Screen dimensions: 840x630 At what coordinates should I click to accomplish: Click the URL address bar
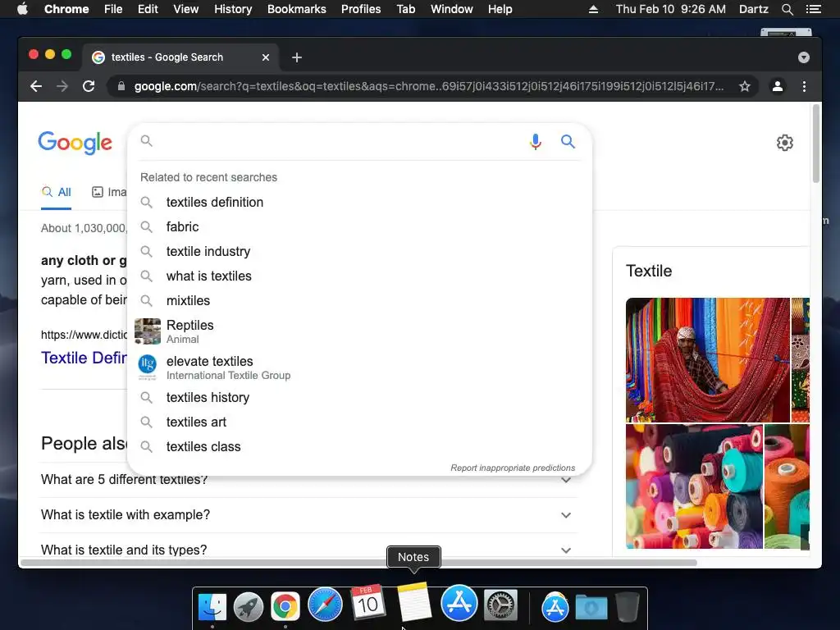[x=428, y=86]
